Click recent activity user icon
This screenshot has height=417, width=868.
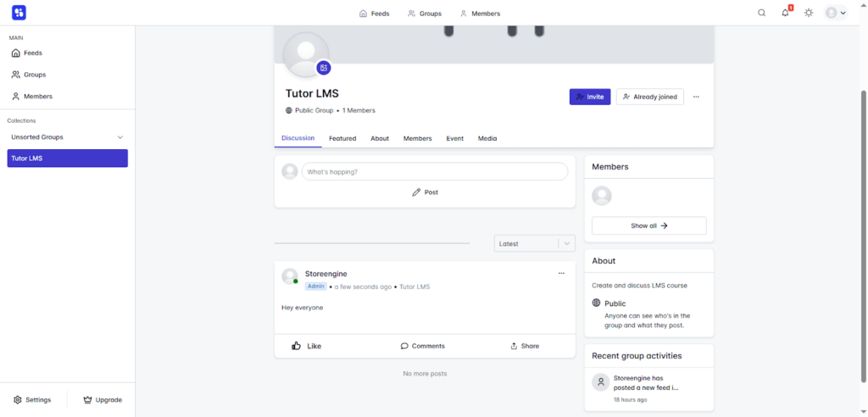pos(601,382)
